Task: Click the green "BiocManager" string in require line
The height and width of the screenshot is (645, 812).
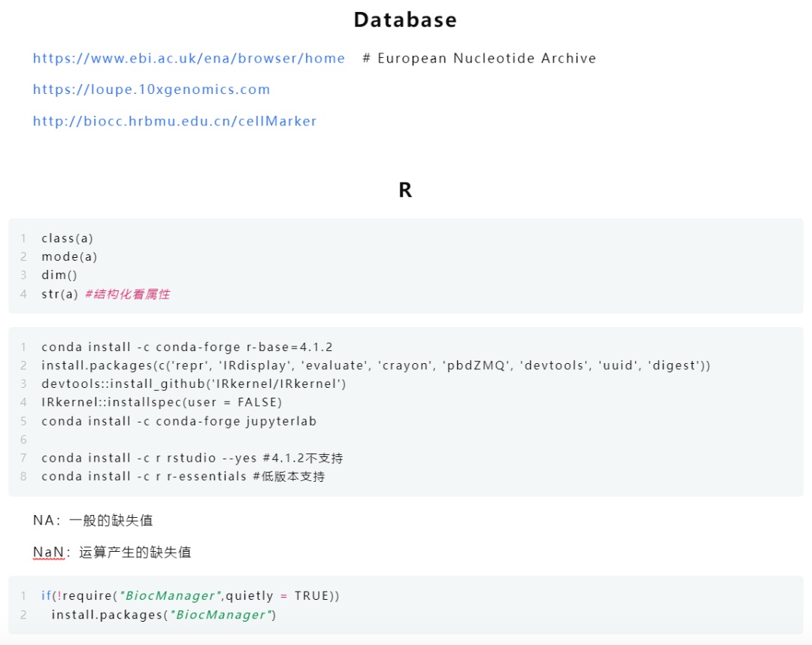Action: click(x=169, y=596)
